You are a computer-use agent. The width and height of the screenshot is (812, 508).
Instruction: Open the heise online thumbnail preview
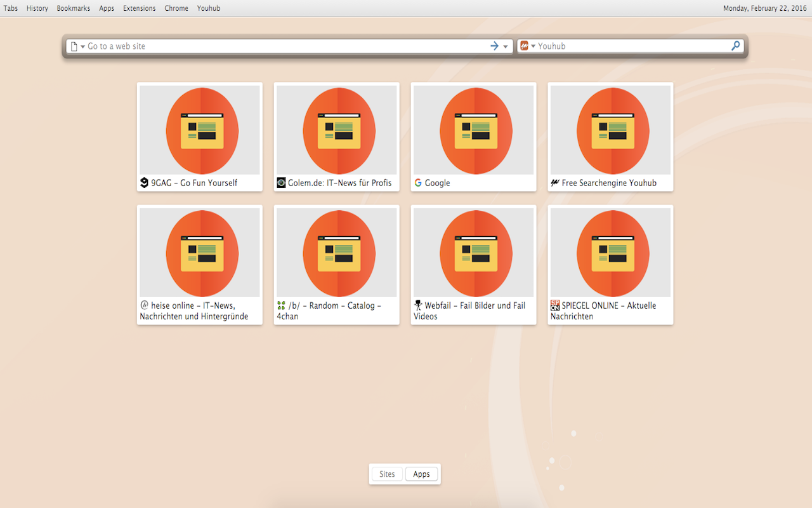[200, 253]
